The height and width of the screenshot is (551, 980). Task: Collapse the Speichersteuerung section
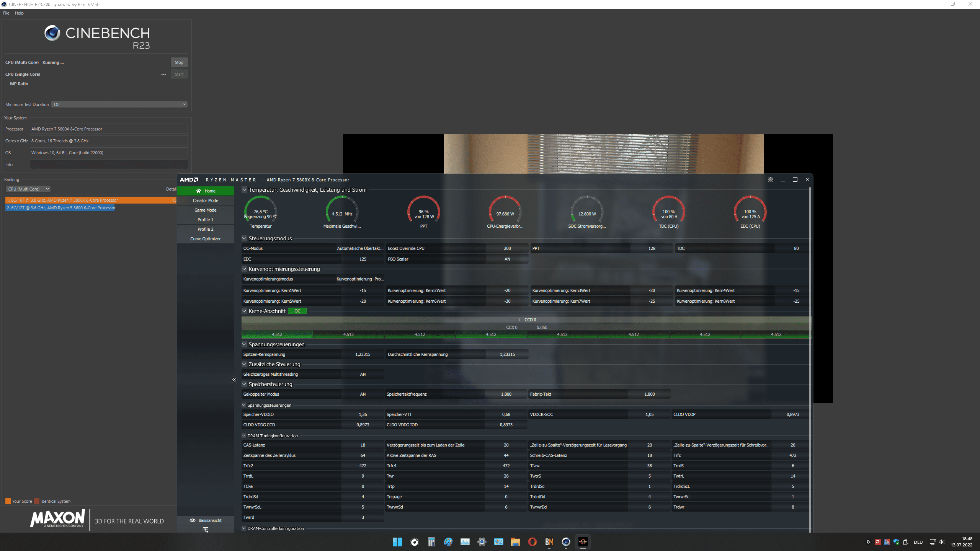pyautogui.click(x=244, y=384)
